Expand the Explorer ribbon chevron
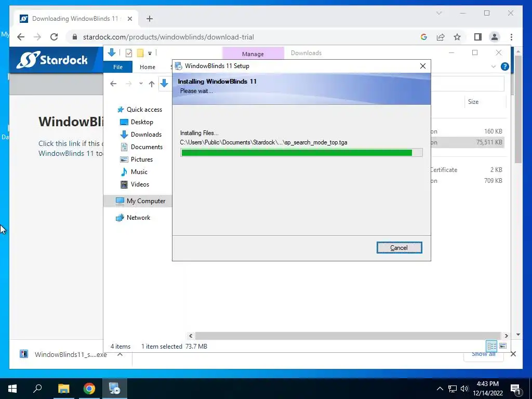 (x=494, y=67)
